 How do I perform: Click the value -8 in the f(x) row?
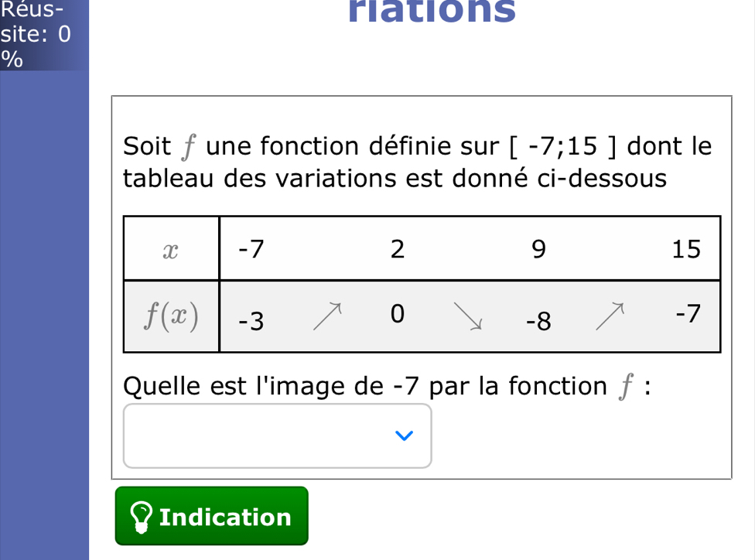(538, 321)
